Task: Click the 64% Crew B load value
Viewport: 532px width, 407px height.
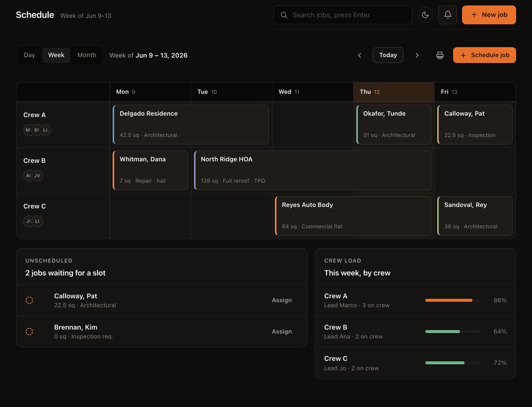Action: (500, 332)
